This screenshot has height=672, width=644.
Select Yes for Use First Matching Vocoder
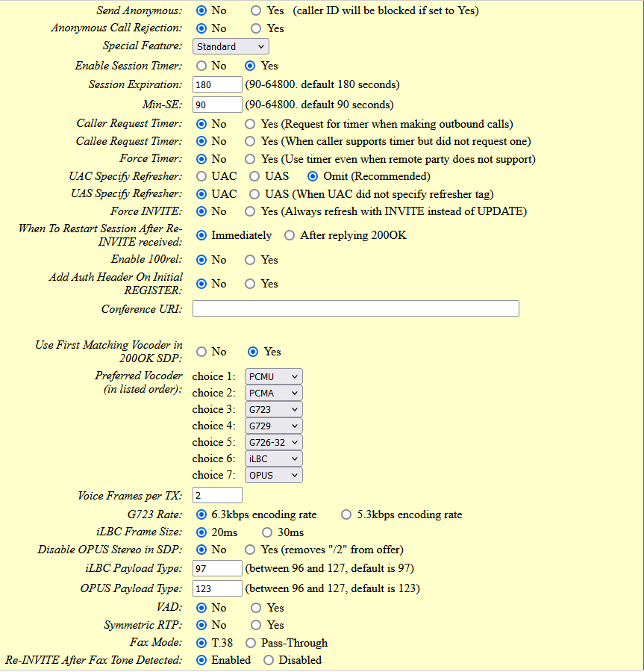[x=253, y=352]
